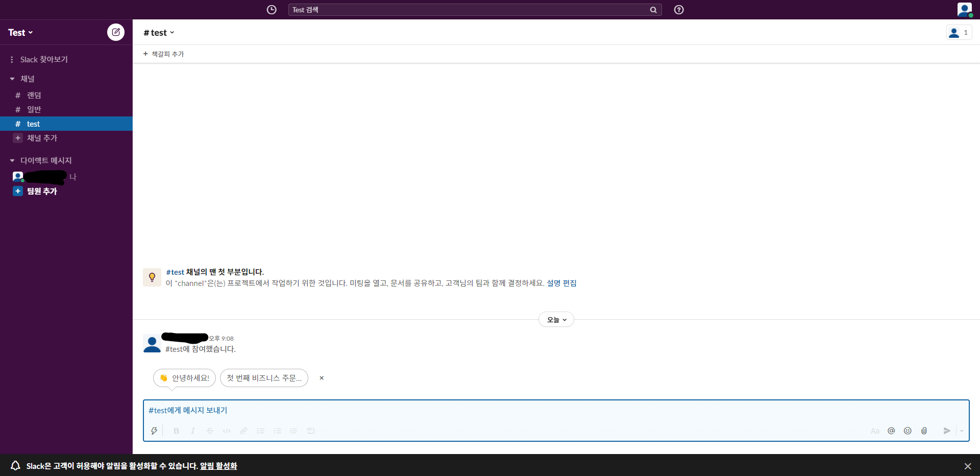
Task: Mention someone with the @ icon
Action: click(891, 431)
